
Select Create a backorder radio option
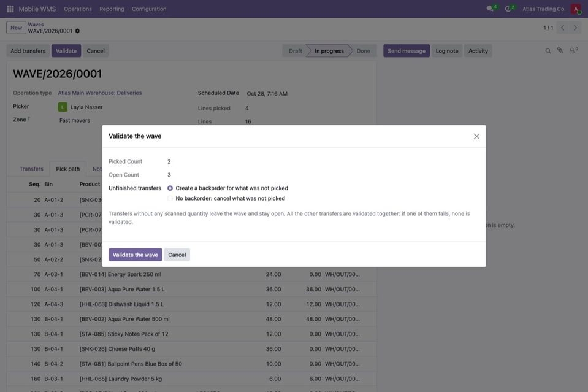170,188
